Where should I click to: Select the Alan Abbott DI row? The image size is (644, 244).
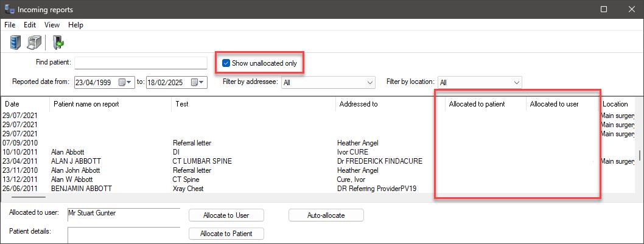click(x=318, y=152)
